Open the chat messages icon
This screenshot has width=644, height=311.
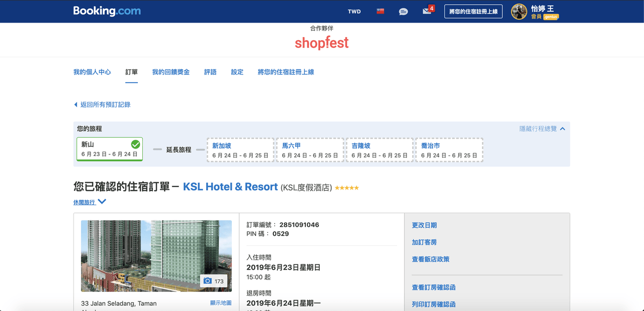(404, 11)
